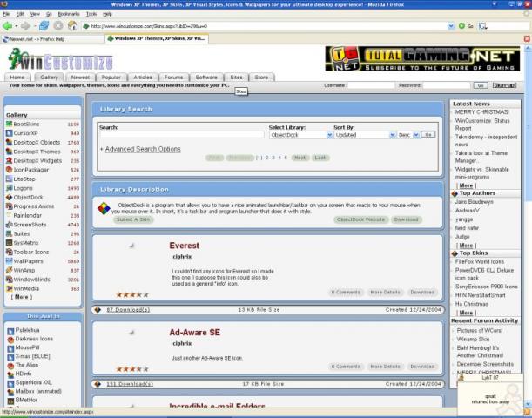The width and height of the screenshot is (532, 418).
Task: Open the File menu
Action: coord(6,14)
